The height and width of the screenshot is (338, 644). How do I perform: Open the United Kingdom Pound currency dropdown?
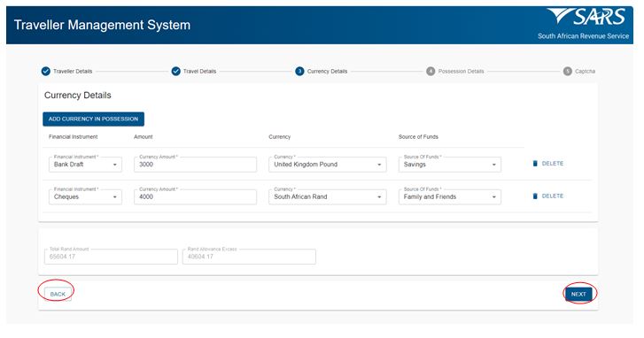328,164
